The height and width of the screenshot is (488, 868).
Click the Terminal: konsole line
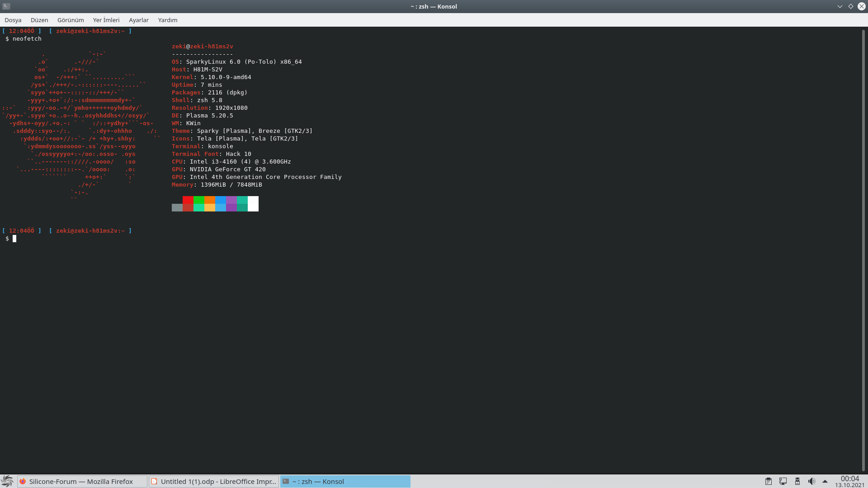203,146
